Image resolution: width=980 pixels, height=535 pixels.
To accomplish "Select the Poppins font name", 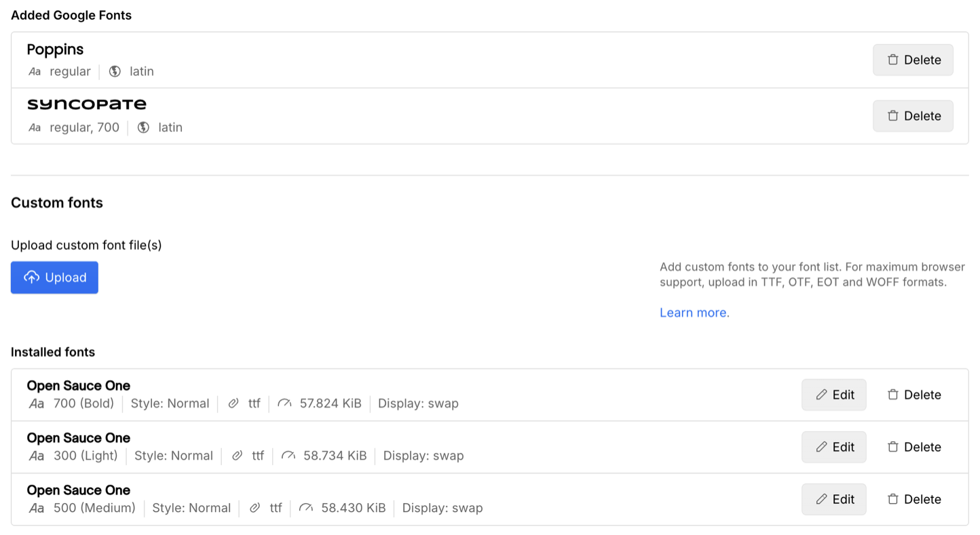I will [55, 50].
